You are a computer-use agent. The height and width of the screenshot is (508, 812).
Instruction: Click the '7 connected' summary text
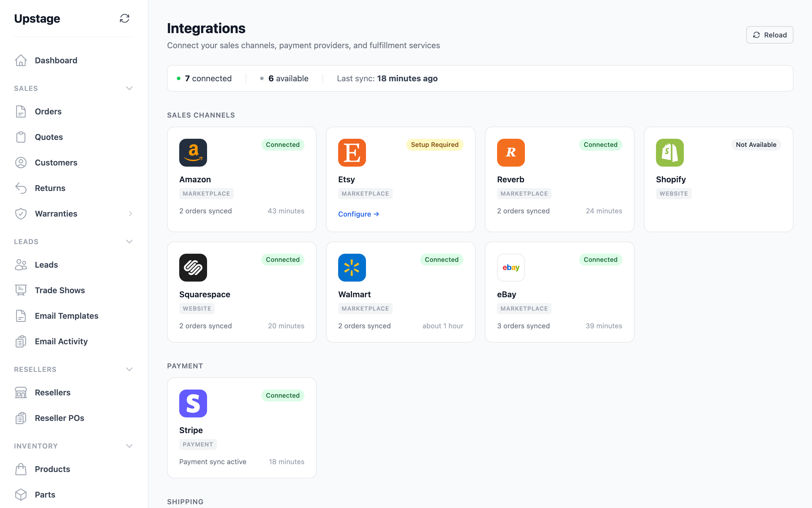pos(208,78)
